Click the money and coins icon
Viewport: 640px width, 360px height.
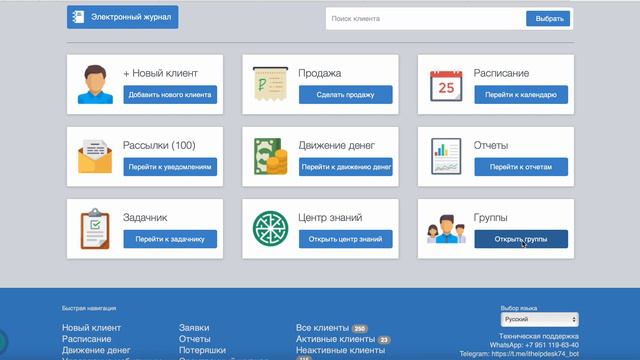pyautogui.click(x=270, y=156)
